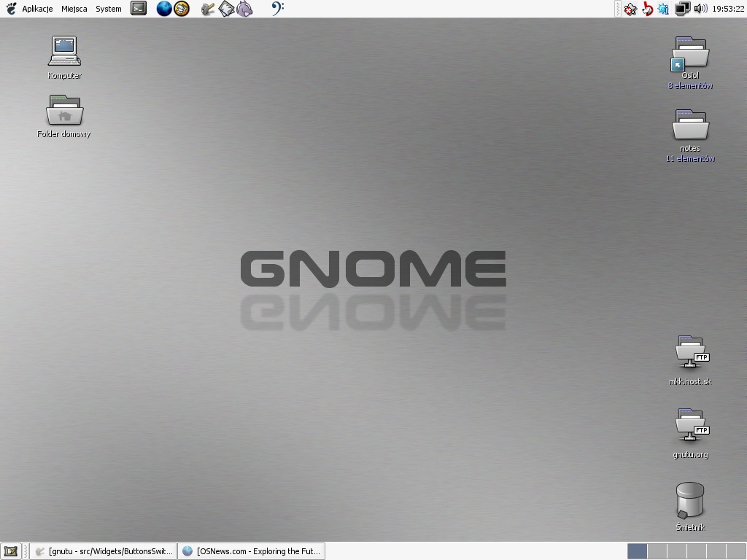Select the first highlighted workspace in switcher

tap(637, 551)
